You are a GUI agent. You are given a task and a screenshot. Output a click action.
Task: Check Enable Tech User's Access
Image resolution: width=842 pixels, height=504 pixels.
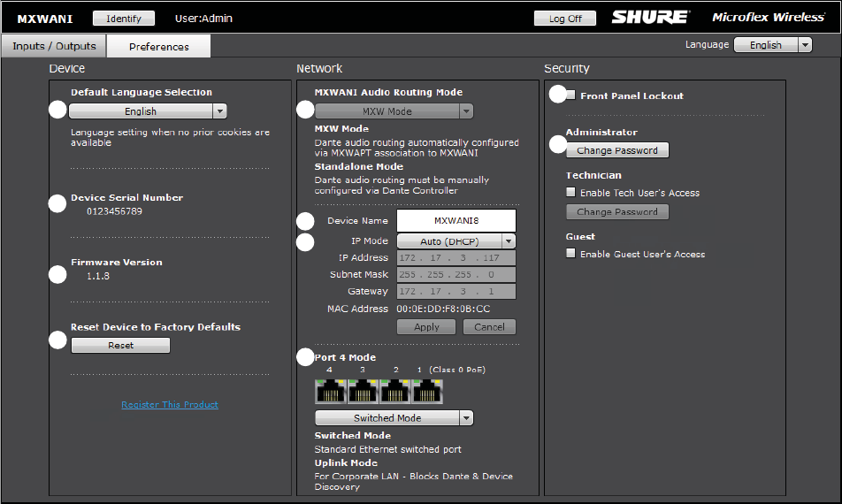(571, 193)
